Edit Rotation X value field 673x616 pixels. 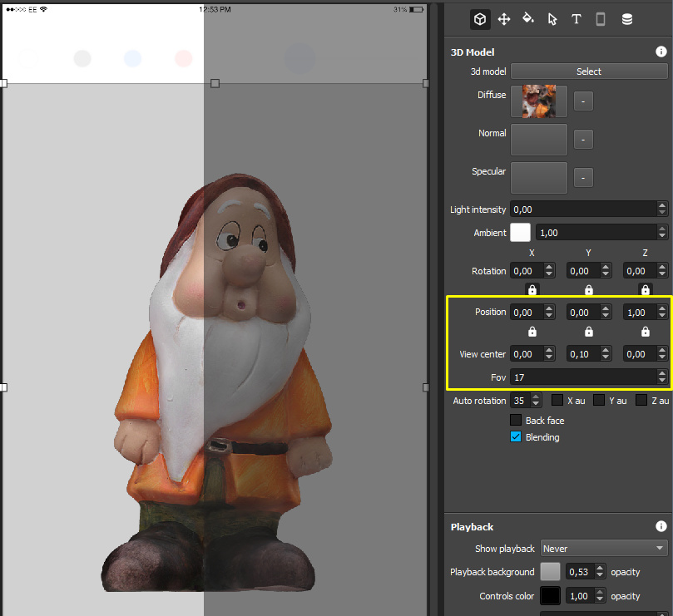[527, 271]
